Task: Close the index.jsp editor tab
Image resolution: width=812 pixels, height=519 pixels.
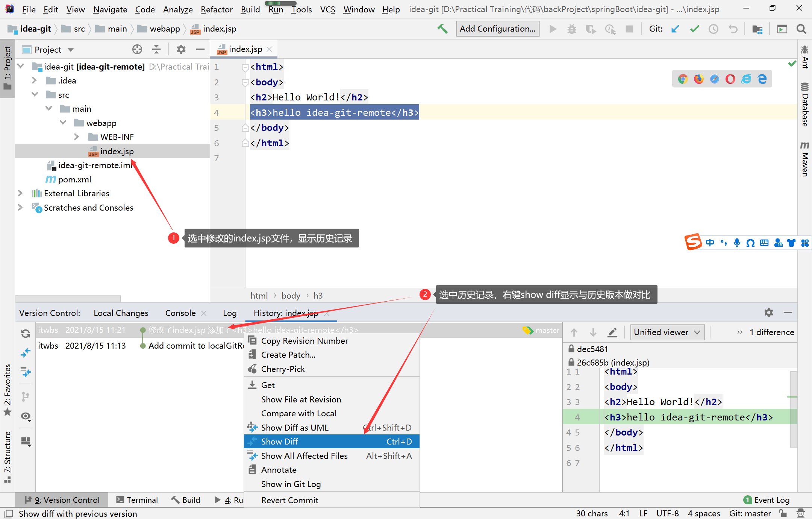Action: coord(269,49)
